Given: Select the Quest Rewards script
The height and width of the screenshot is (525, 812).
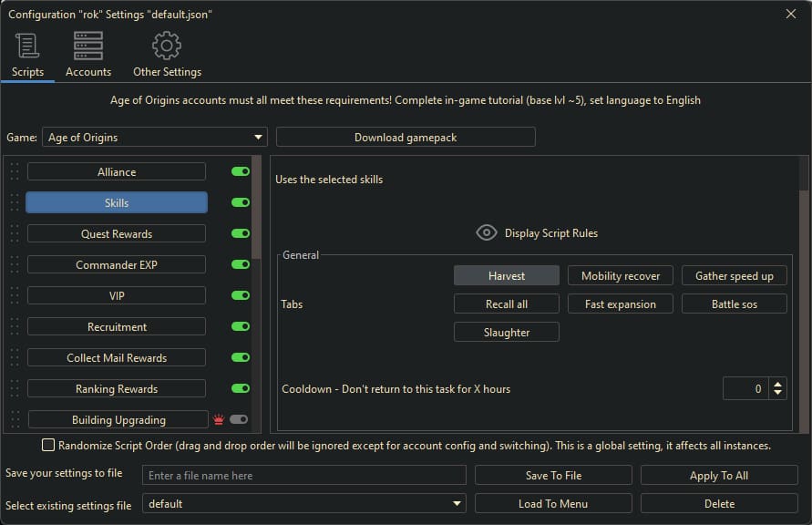Looking at the screenshot, I should point(116,233).
